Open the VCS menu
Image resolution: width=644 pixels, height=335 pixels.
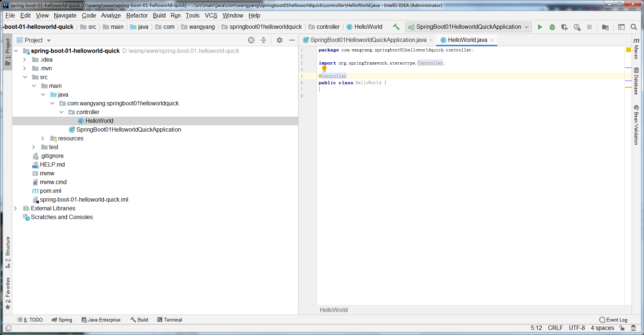point(211,15)
